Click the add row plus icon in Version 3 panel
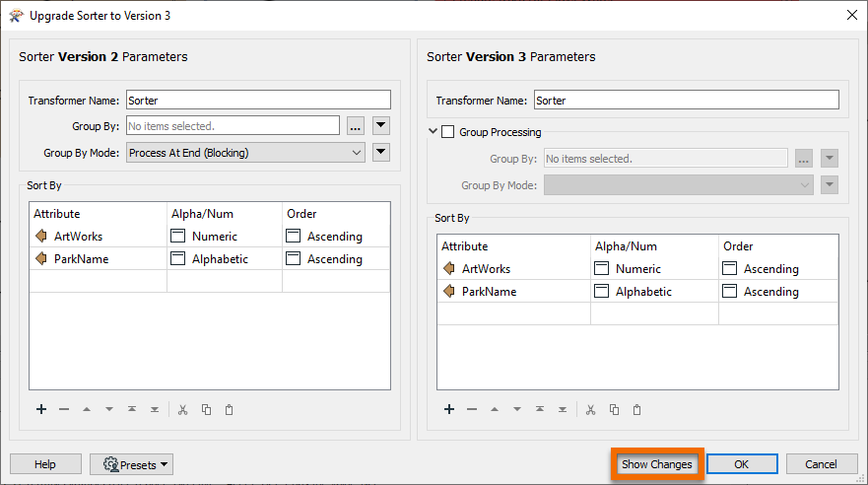The image size is (868, 485). (449, 410)
